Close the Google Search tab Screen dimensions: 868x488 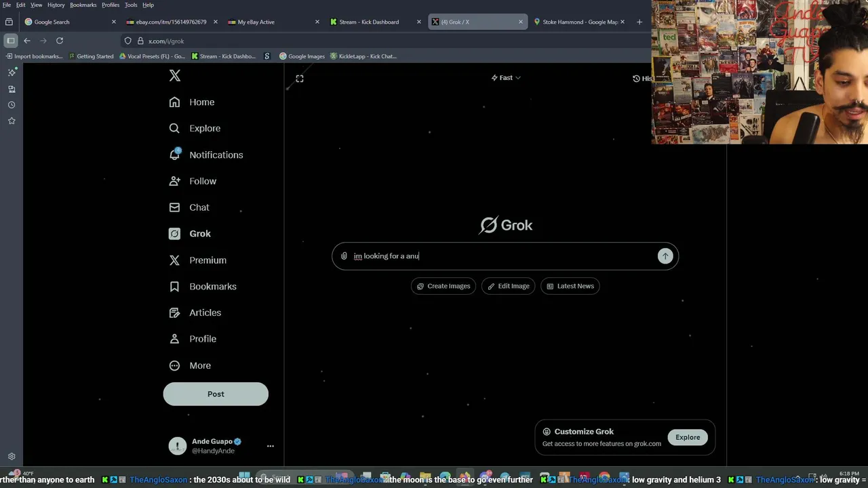tap(114, 22)
